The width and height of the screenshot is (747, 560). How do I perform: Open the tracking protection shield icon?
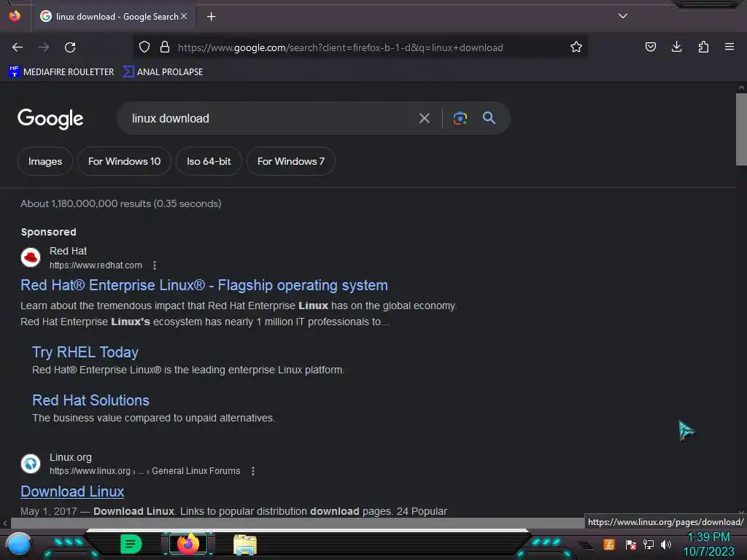[x=144, y=47]
